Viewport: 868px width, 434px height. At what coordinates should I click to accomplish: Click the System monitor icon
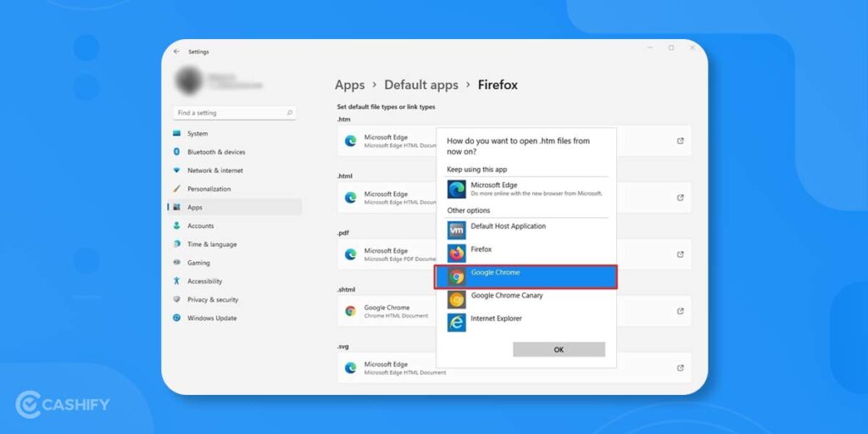tap(176, 133)
